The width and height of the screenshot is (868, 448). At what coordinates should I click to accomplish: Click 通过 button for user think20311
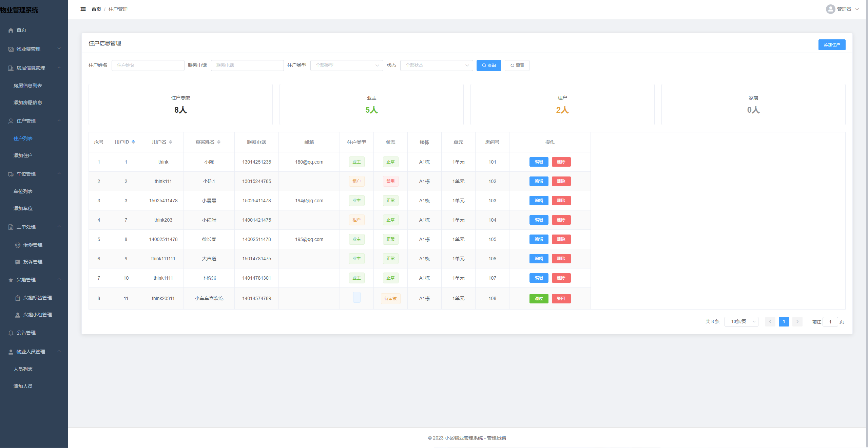(x=539, y=299)
